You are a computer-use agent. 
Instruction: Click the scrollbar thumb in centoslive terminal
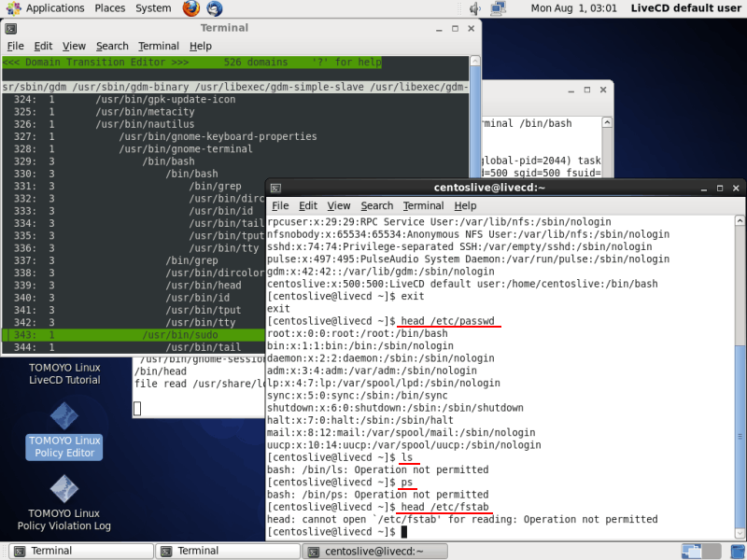(x=740, y=436)
